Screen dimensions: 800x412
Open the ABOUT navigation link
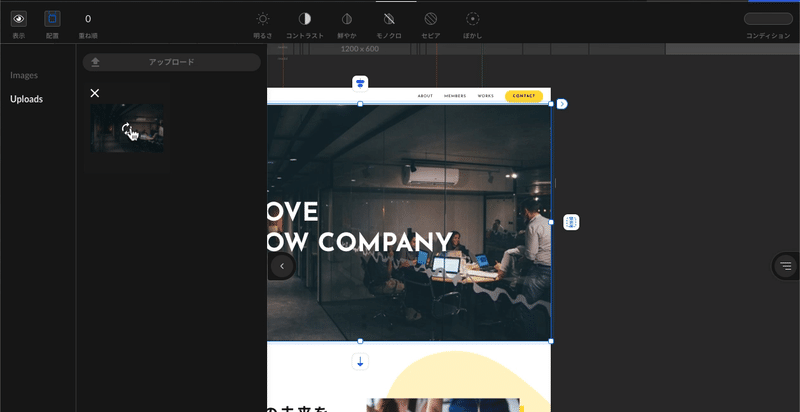425,96
